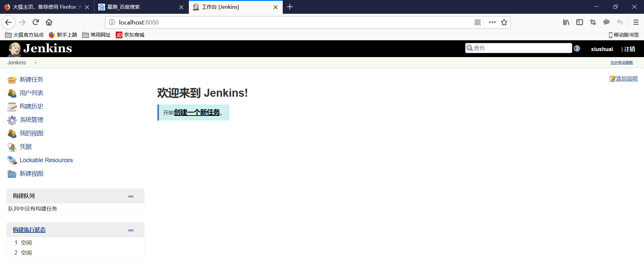Open the 用户列表 link
The image size is (644, 270).
pyautogui.click(x=32, y=93)
